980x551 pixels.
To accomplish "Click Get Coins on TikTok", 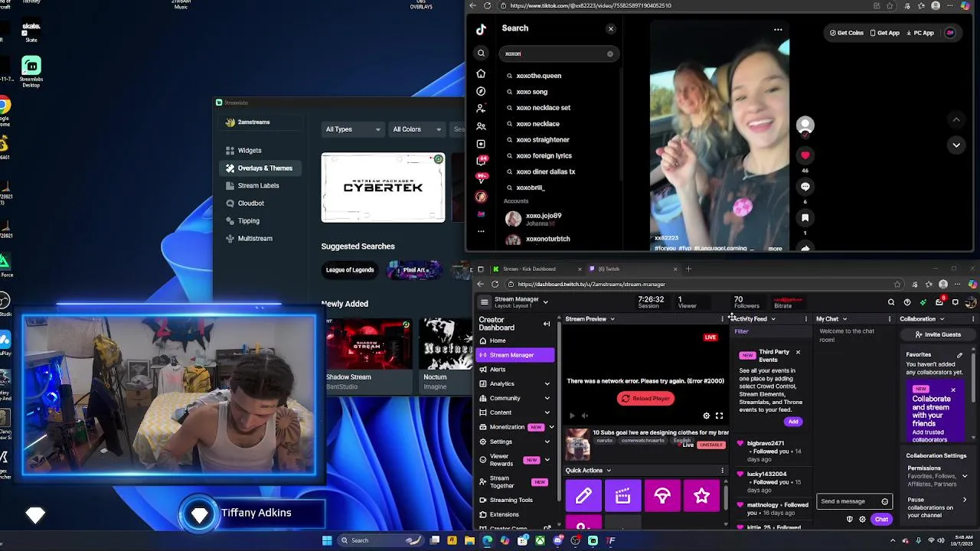I will click(x=846, y=33).
